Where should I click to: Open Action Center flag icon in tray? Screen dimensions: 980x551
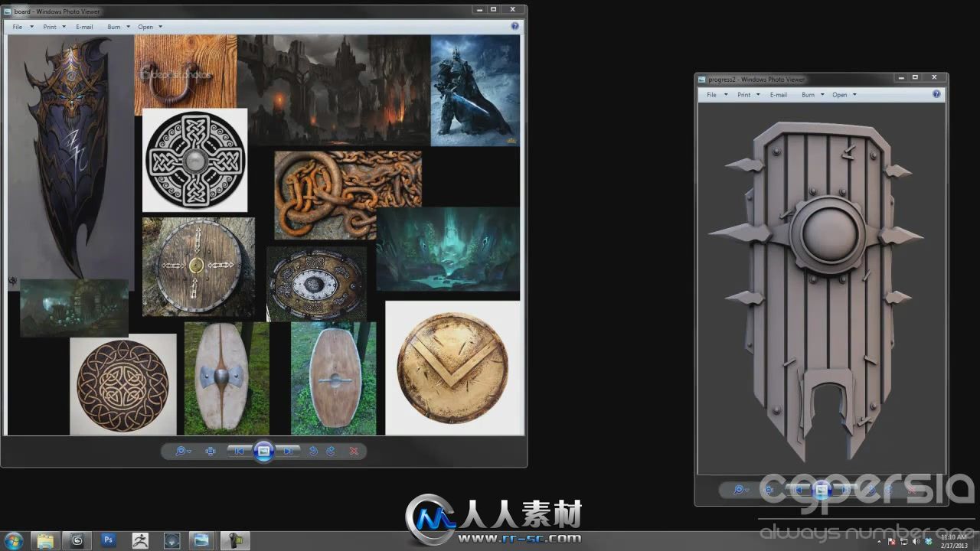(x=891, y=542)
